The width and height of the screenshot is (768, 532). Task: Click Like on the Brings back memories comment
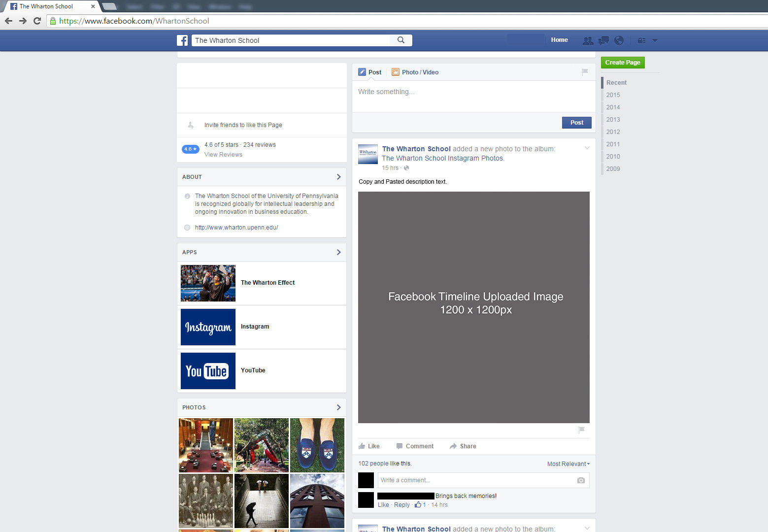click(383, 505)
